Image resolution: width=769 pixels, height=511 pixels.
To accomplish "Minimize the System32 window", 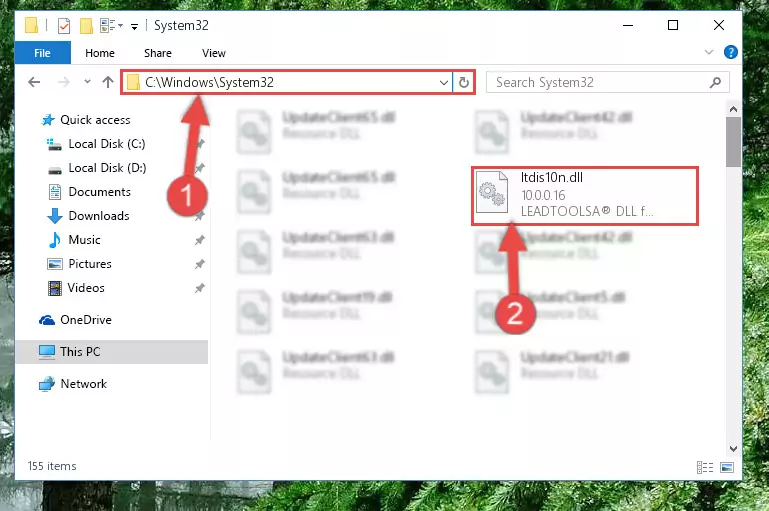I will 628,25.
